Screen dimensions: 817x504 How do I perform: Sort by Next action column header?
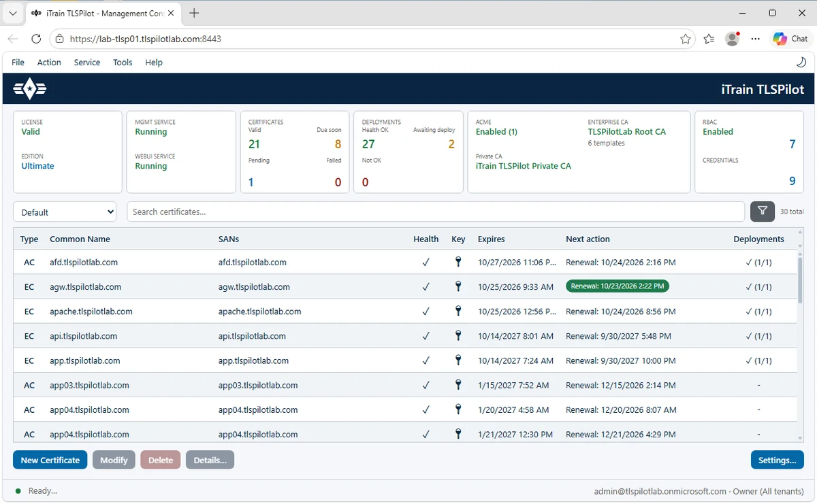point(588,239)
